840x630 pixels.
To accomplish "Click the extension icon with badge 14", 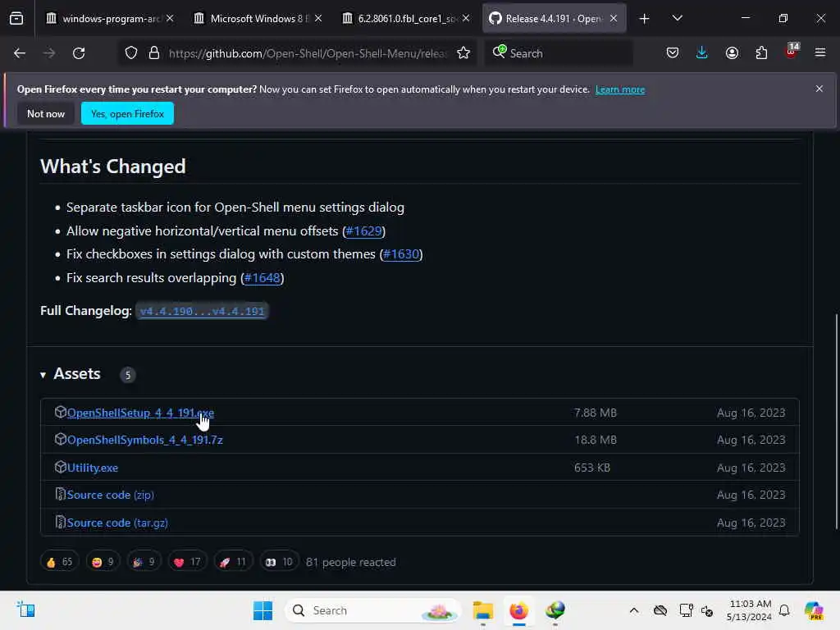I will pyautogui.click(x=792, y=52).
